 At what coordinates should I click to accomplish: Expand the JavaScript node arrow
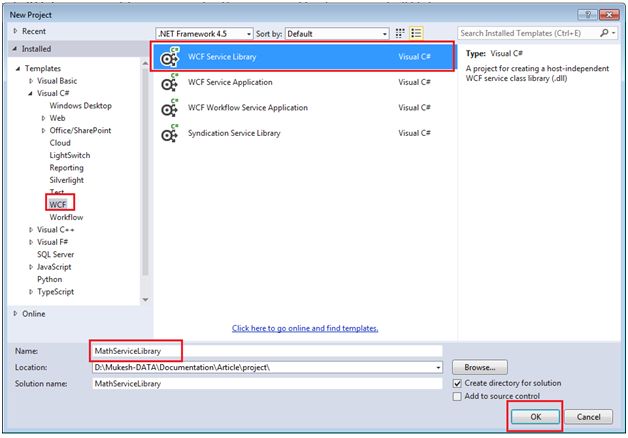pos(31,267)
